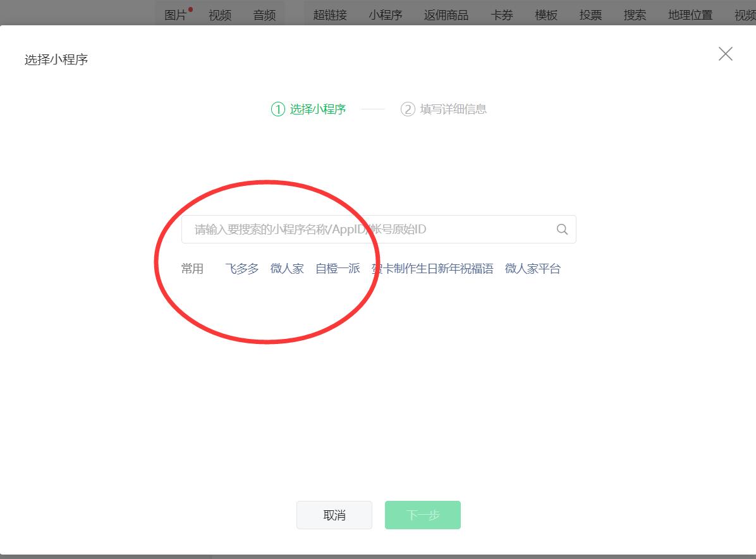Viewport: 756px width, 559px height.
Task: Open 返佣商品 in the toolbar
Action: pos(446,15)
